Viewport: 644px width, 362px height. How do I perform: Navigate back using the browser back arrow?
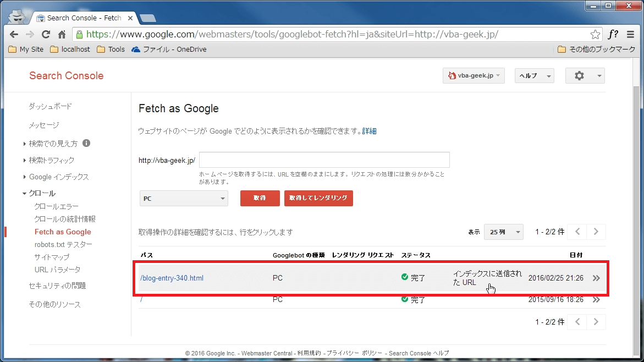[x=13, y=34]
